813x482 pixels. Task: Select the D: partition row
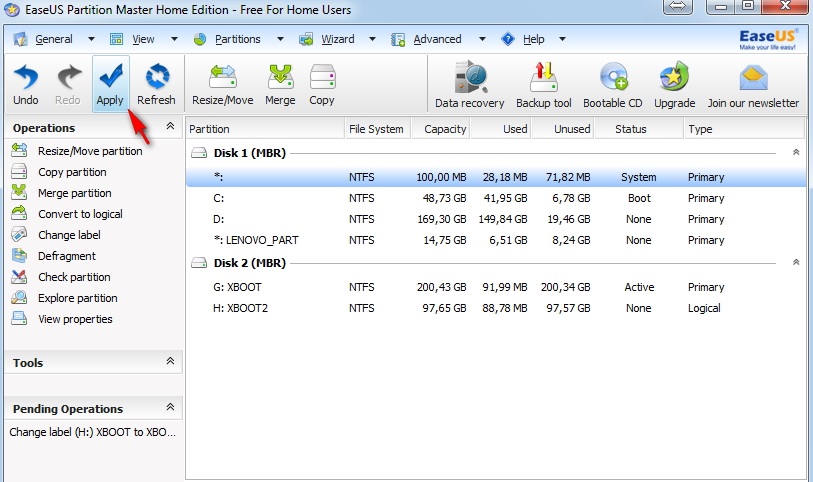click(x=496, y=219)
